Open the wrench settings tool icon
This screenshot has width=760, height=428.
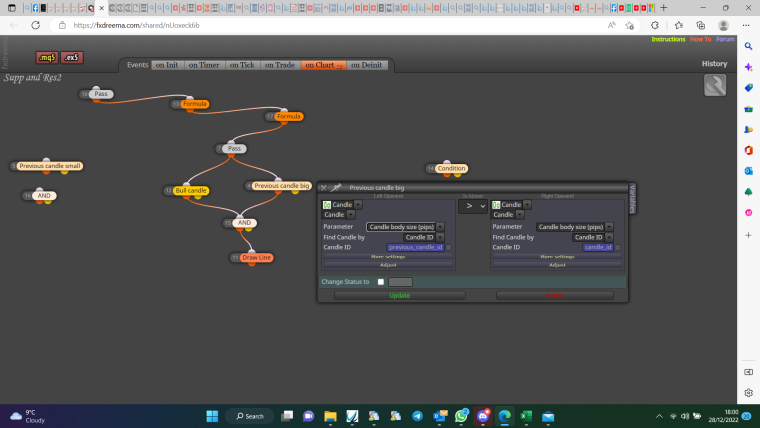(715, 85)
